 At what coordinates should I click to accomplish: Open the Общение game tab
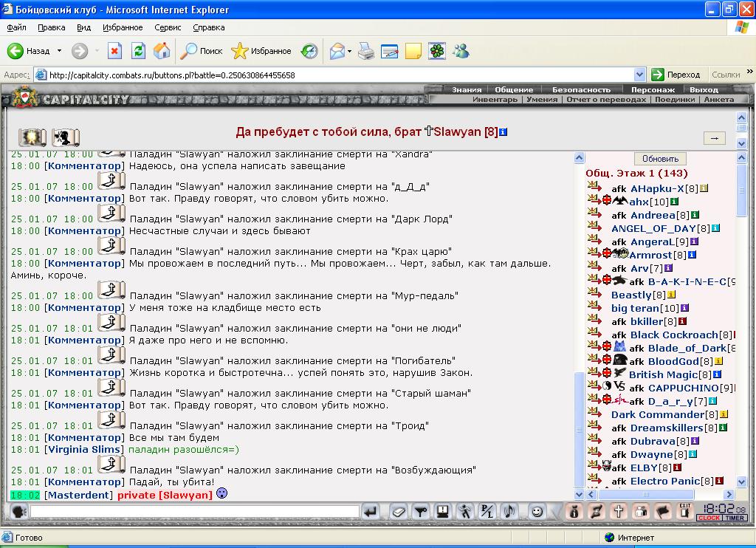[514, 89]
